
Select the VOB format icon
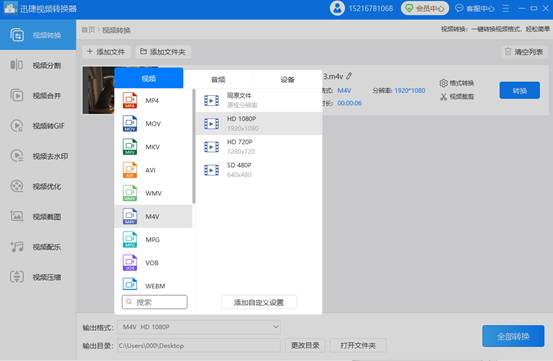tap(130, 263)
